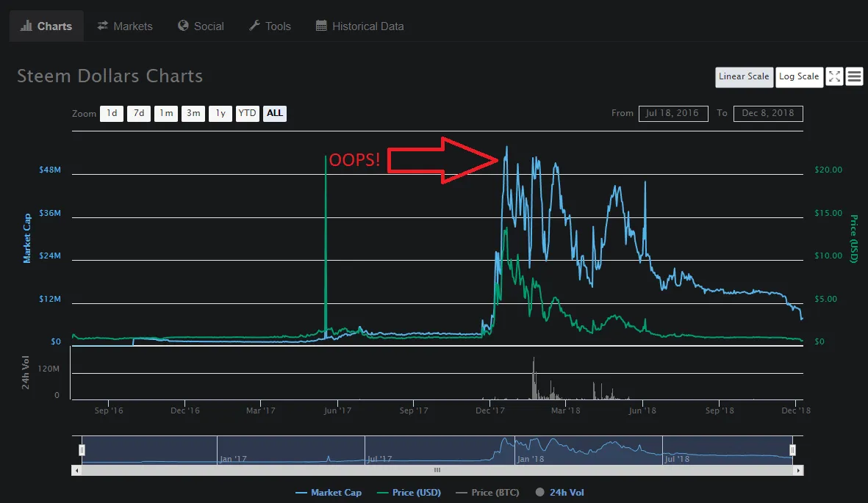Click the wrench icon beside Tools

[254, 26]
